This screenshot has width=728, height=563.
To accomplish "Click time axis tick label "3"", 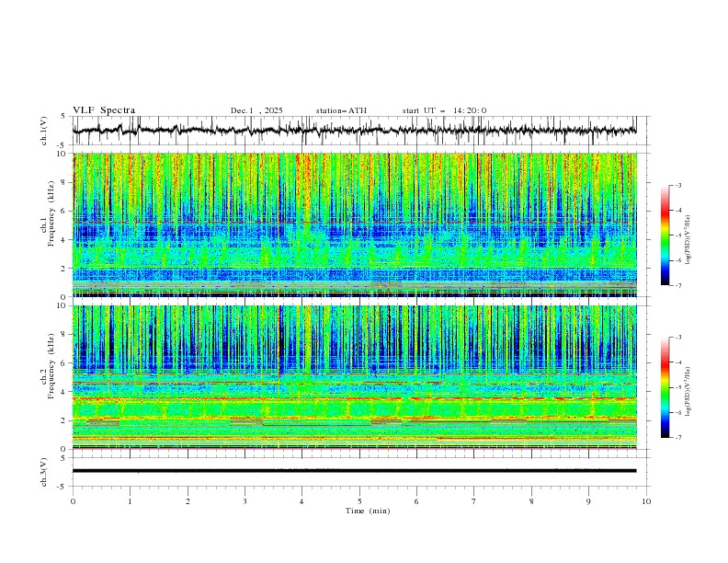I will click(245, 501).
